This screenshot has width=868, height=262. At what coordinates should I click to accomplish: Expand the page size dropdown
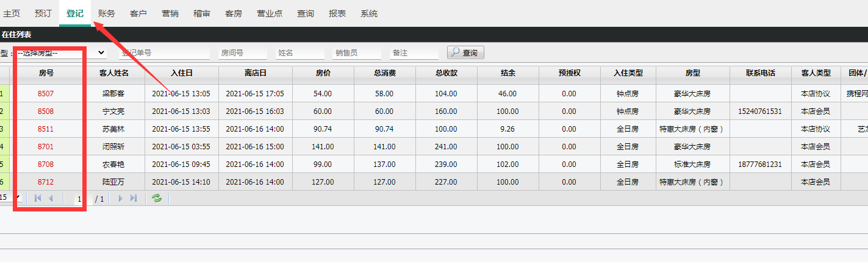(x=18, y=198)
